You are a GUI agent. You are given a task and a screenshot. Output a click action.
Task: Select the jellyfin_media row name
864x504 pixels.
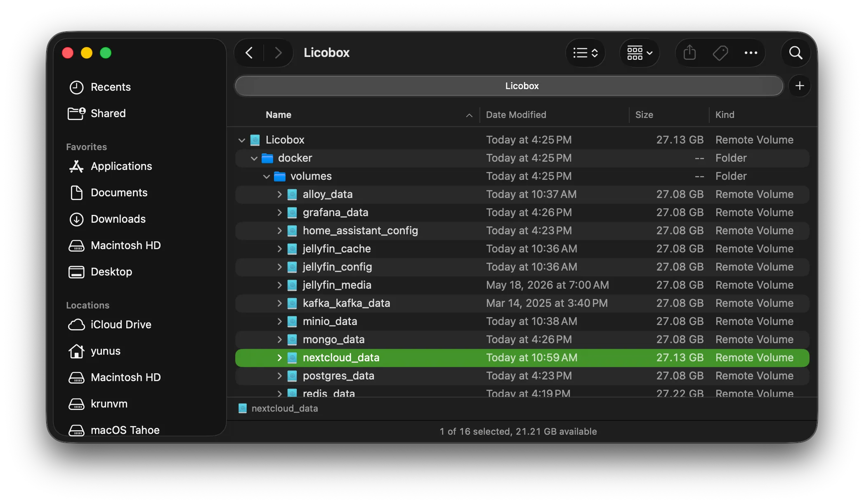click(x=337, y=285)
